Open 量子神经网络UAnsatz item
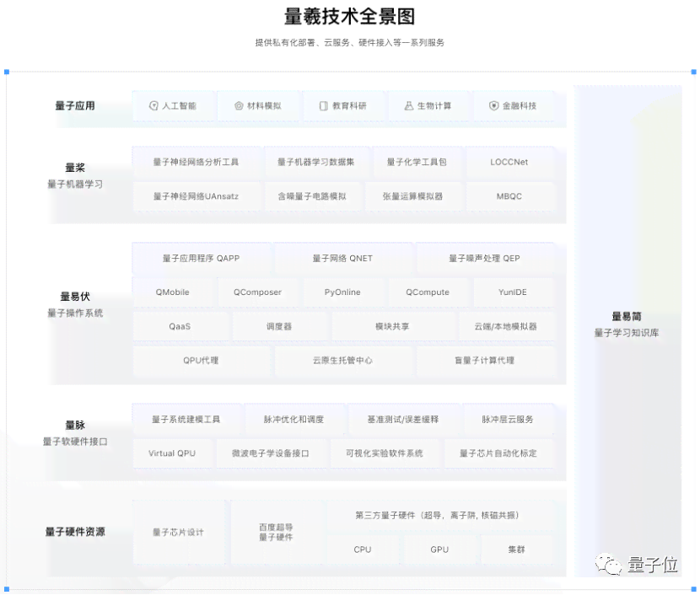The height and width of the screenshot is (595, 700). [x=196, y=196]
